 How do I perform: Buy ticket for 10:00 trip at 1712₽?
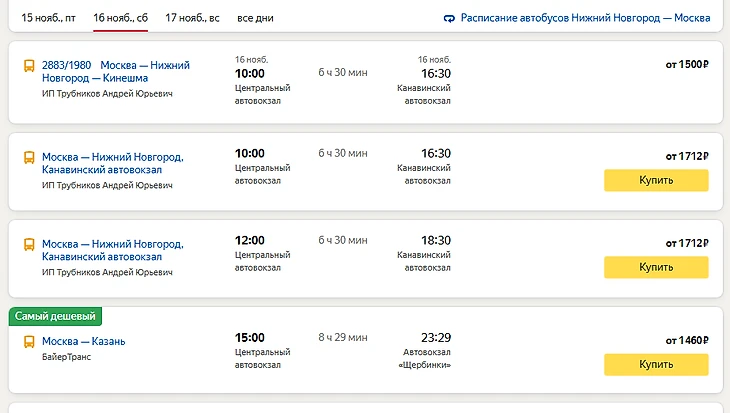click(x=656, y=180)
